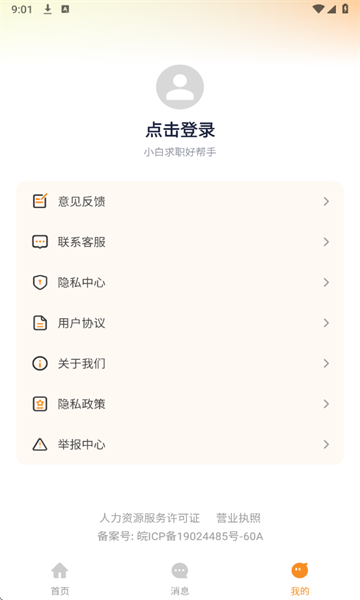This screenshot has width=360, height=600.
Task: Click the 关于我们 info circle icon
Action: (40, 364)
